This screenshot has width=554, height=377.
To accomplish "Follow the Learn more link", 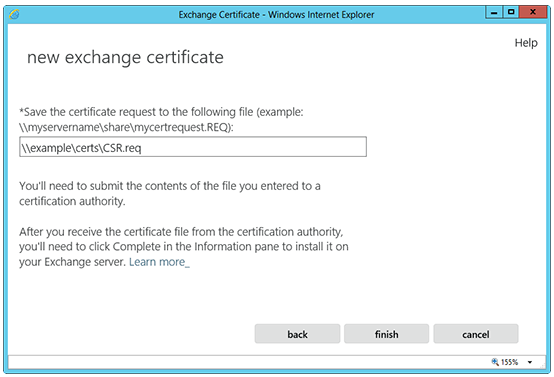I will [x=159, y=262].
